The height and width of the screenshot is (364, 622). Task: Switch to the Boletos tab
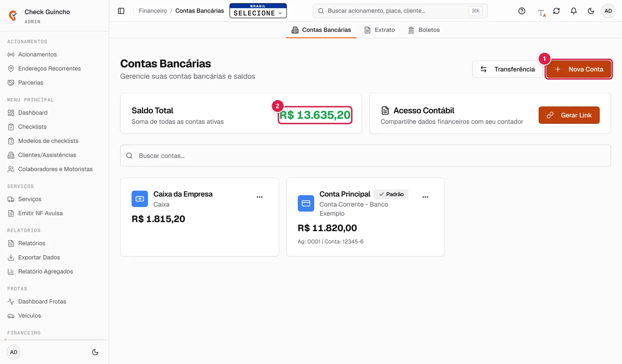point(424,30)
